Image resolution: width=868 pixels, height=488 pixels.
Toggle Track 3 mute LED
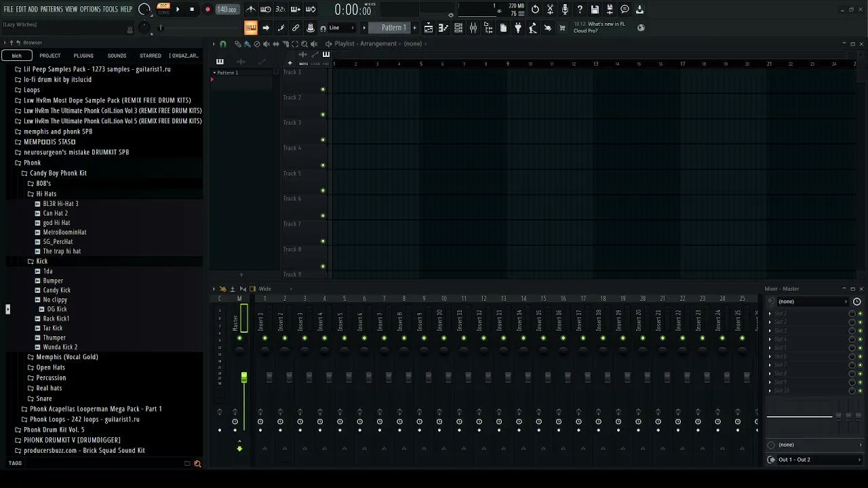click(323, 140)
